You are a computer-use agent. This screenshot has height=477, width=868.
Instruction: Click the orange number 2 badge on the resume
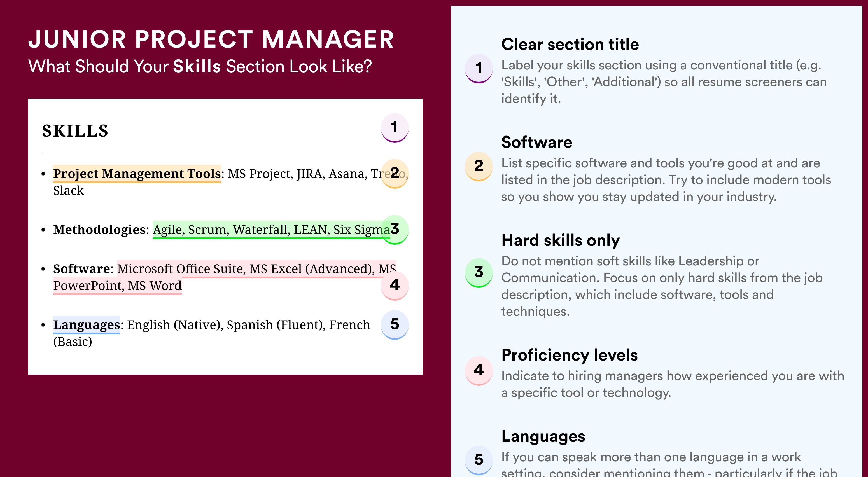click(395, 174)
